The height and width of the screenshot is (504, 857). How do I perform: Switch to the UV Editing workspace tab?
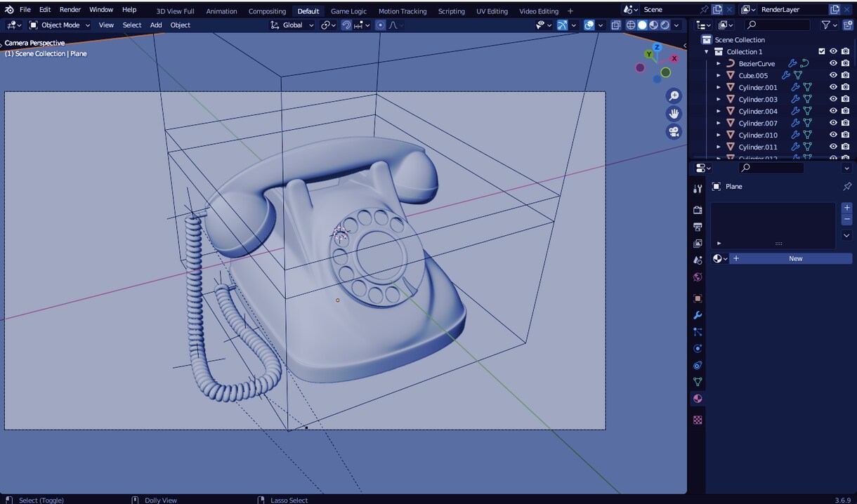pyautogui.click(x=492, y=11)
